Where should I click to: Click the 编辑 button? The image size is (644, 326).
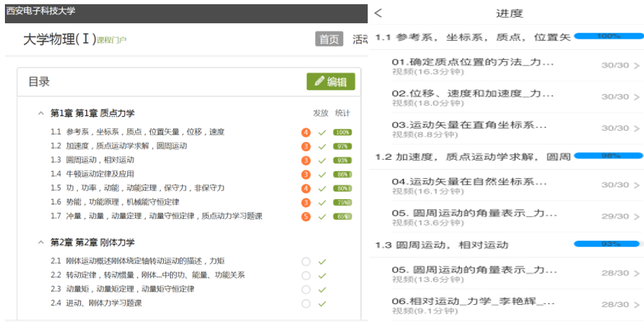(x=330, y=82)
